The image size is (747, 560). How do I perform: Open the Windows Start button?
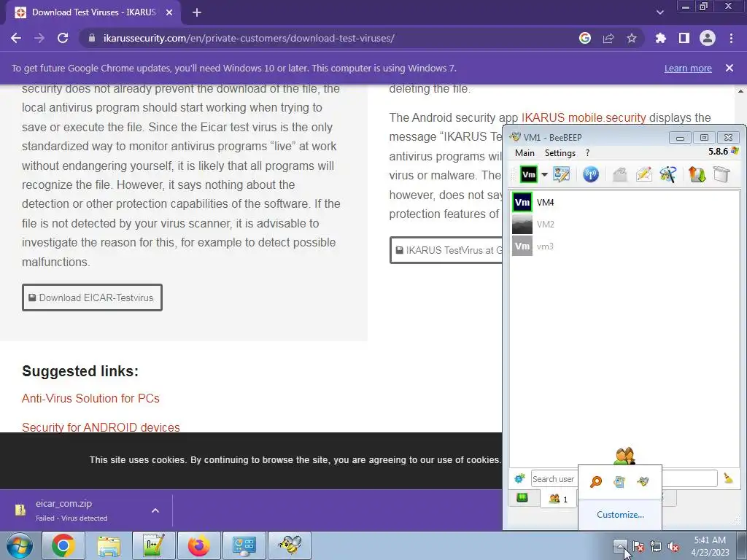[x=19, y=545]
